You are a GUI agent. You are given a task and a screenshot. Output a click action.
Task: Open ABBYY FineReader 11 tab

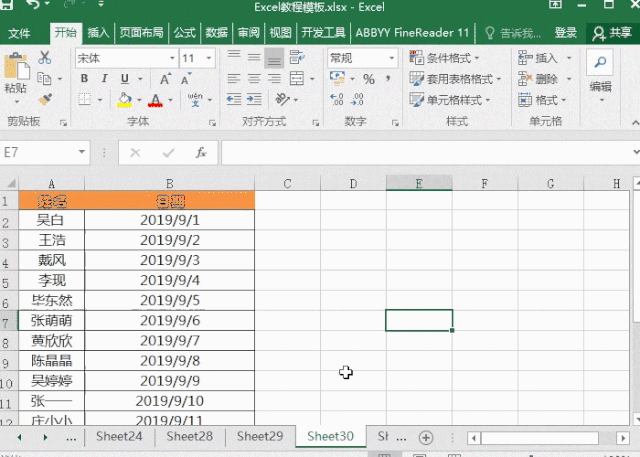(x=412, y=33)
